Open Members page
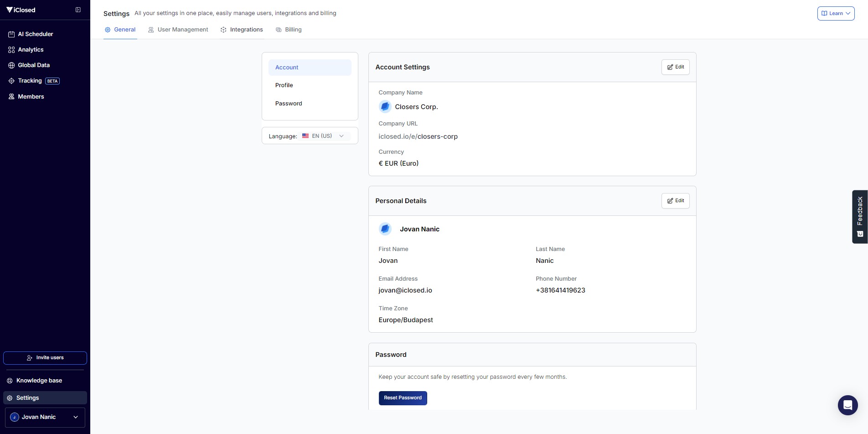The image size is (868, 434). pos(31,97)
